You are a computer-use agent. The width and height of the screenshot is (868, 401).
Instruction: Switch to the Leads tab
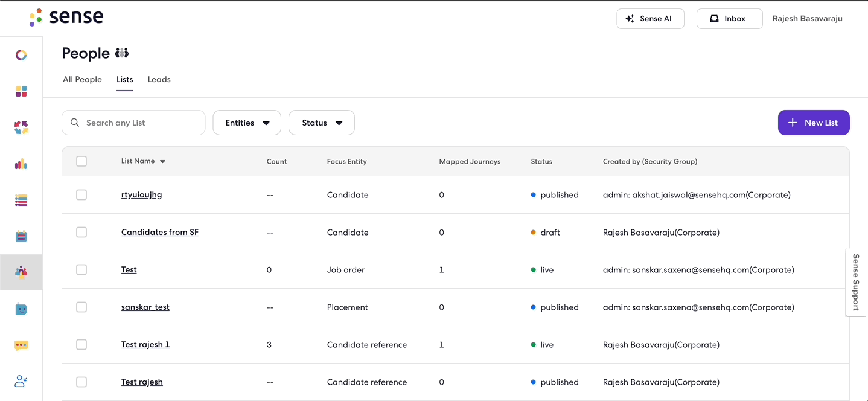(159, 79)
